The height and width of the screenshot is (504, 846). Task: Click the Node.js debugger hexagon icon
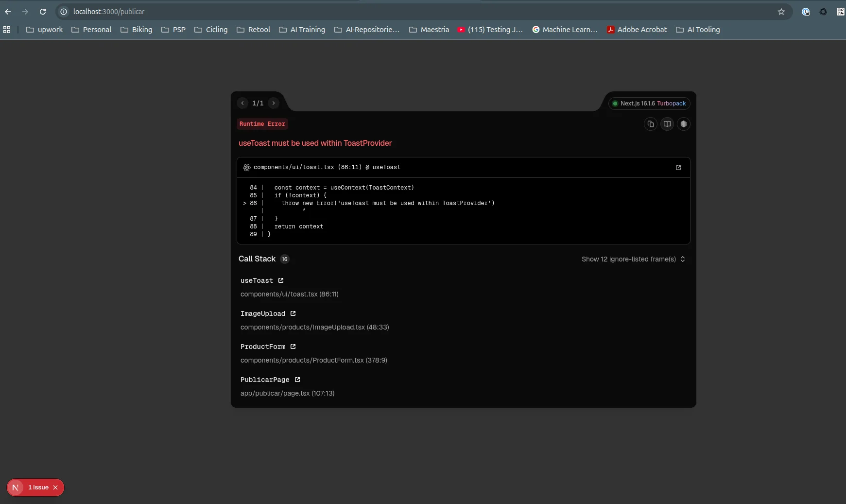tap(684, 124)
